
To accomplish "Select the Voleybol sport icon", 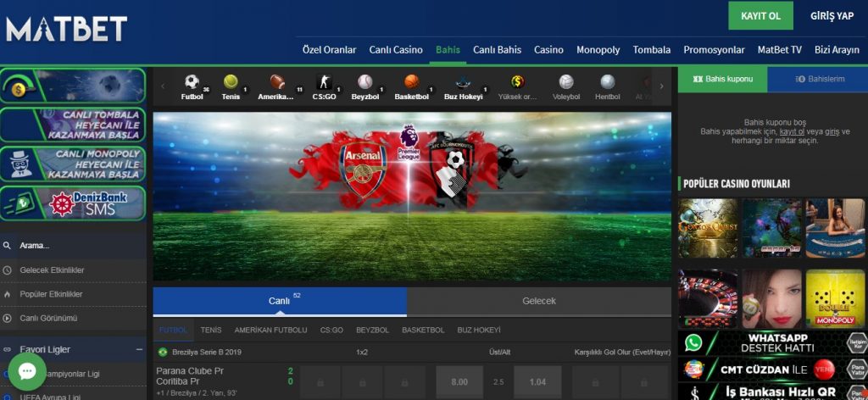I will [565, 82].
